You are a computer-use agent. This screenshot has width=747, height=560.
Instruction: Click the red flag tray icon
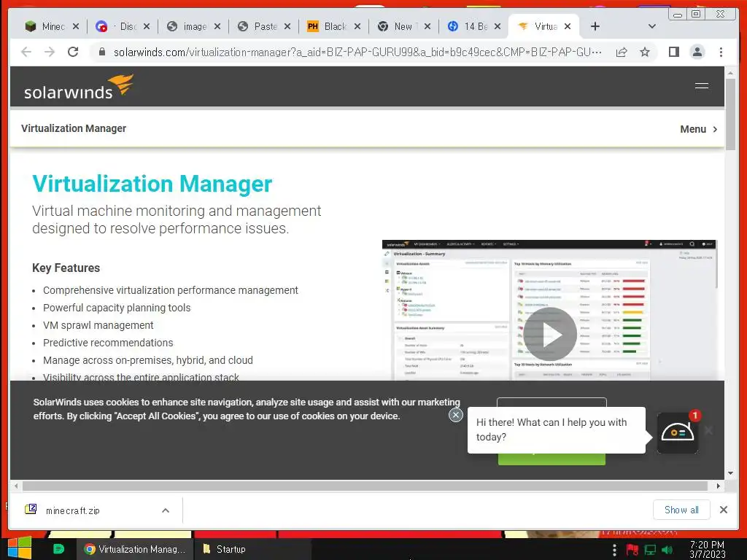click(632, 550)
